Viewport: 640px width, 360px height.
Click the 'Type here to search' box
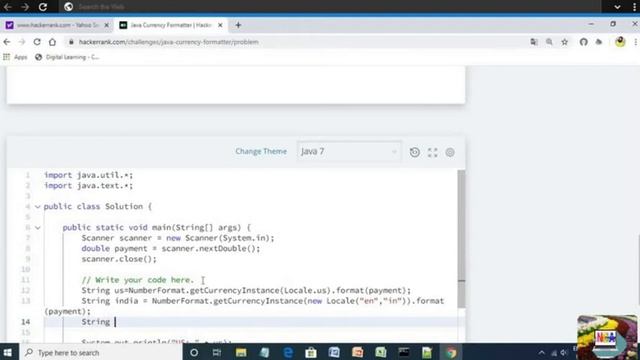100,353
